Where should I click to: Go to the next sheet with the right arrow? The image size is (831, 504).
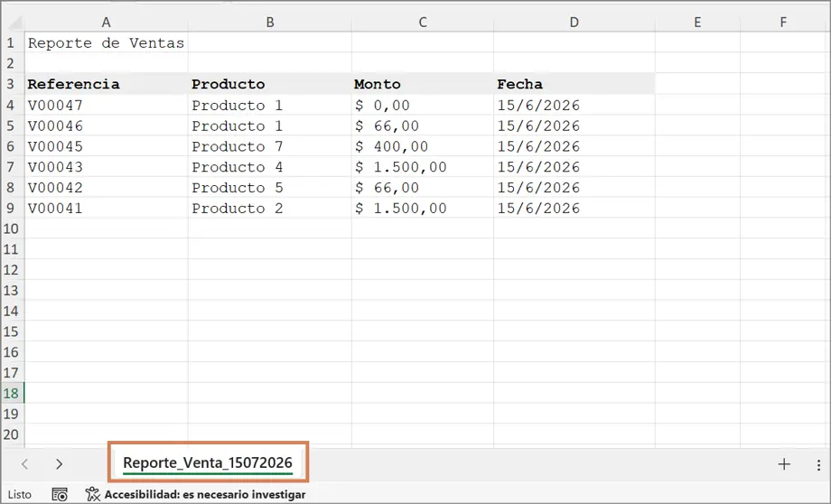(59, 464)
